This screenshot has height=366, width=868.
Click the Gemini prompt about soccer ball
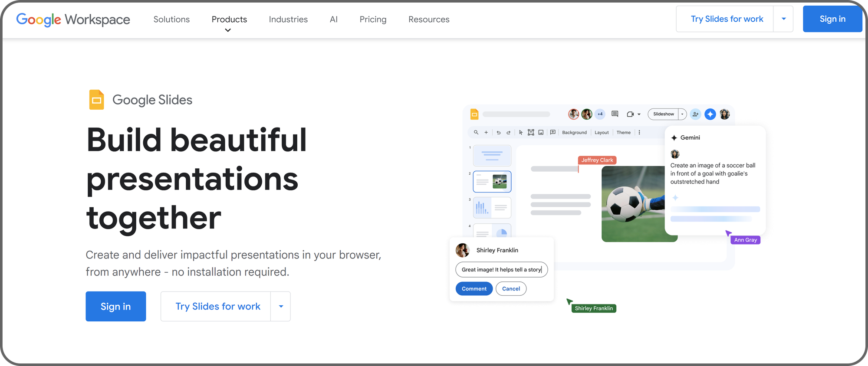click(x=713, y=173)
